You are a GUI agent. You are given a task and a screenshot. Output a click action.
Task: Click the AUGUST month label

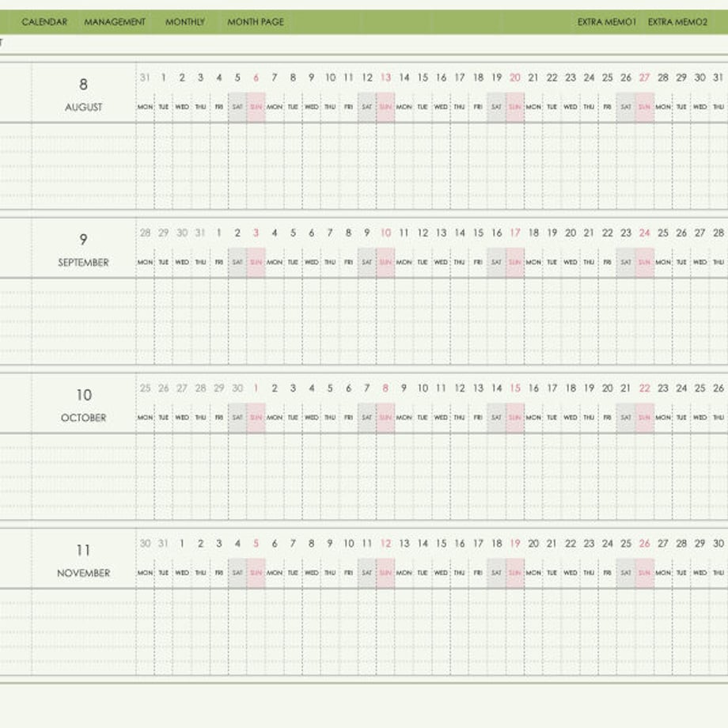[x=84, y=108]
